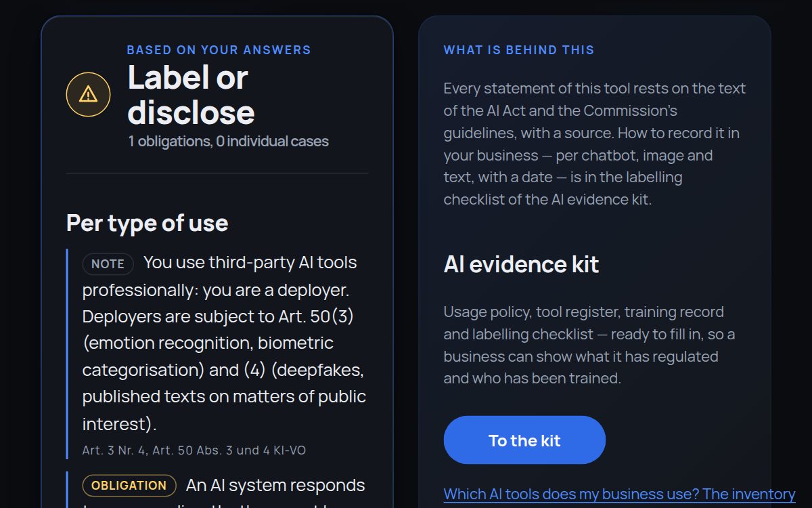Click the 'WHAT IS BEHIND THIS' label
The image size is (812, 508).
519,50
